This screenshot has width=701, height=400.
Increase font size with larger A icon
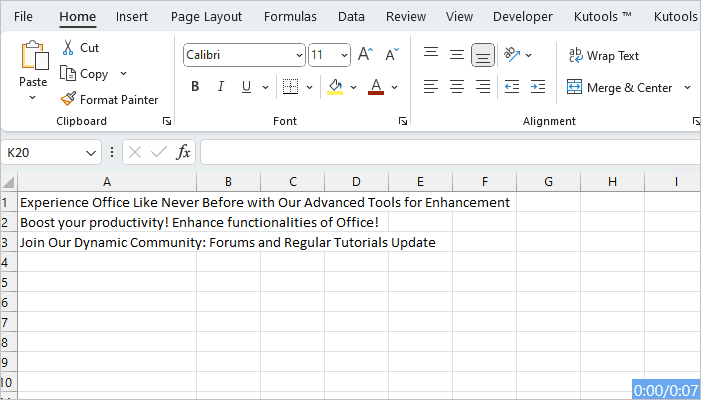(366, 55)
